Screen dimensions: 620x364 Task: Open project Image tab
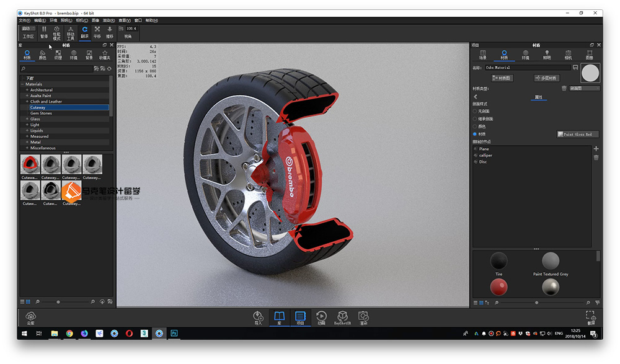coord(590,55)
